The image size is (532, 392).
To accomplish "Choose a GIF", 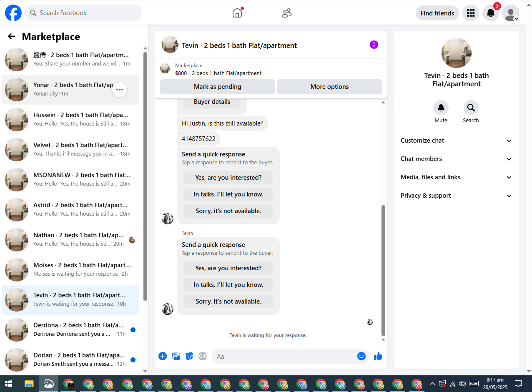I will (x=203, y=356).
